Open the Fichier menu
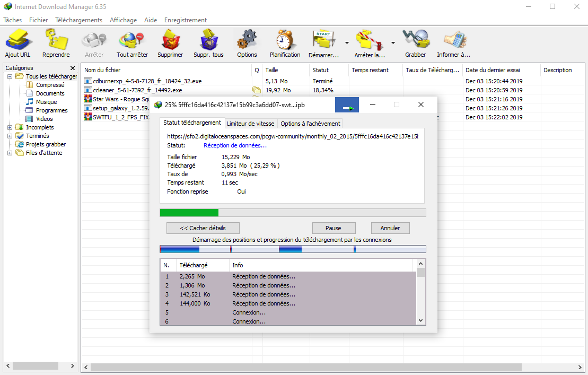This screenshot has height=375, width=588. tap(39, 20)
